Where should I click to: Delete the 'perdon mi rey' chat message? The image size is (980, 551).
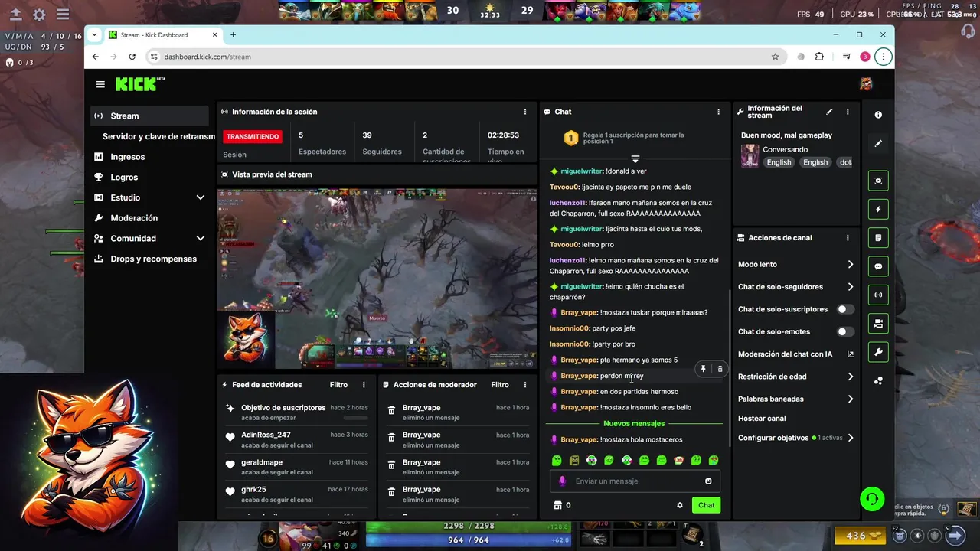click(720, 369)
